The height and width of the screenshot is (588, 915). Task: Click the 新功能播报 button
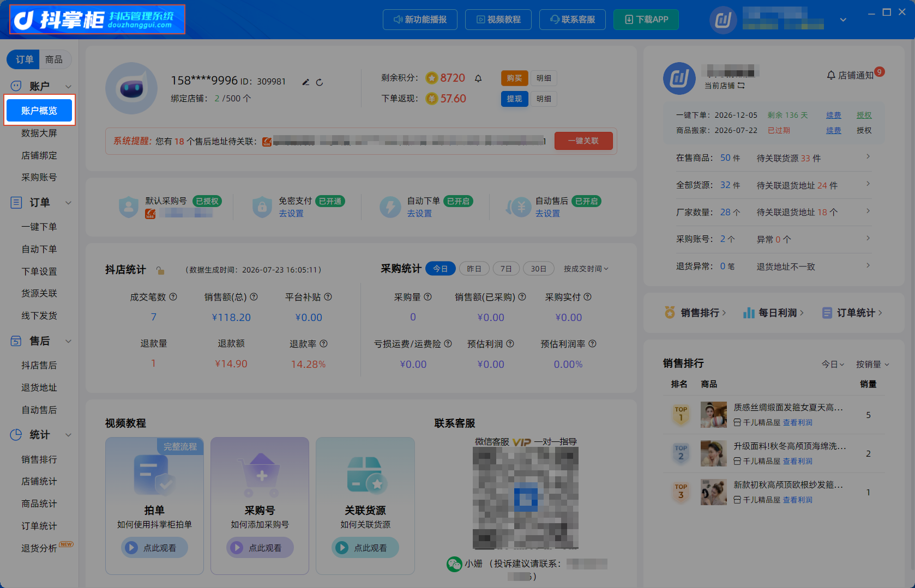420,20
